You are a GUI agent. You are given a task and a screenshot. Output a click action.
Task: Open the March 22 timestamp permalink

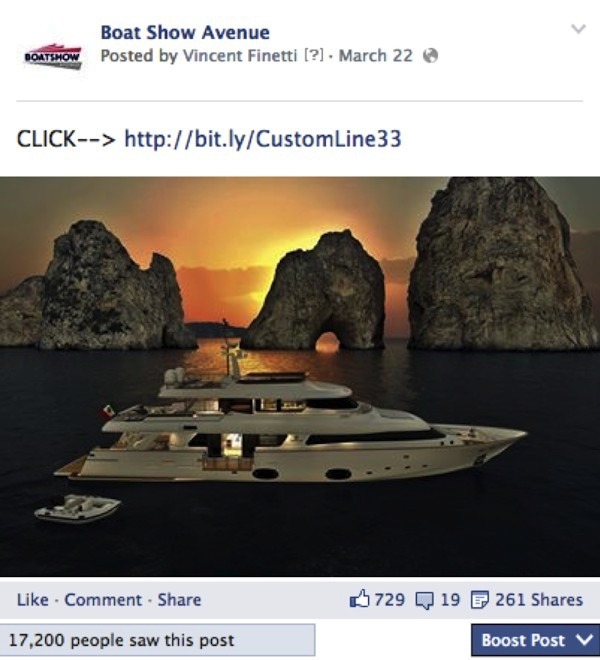click(x=376, y=56)
